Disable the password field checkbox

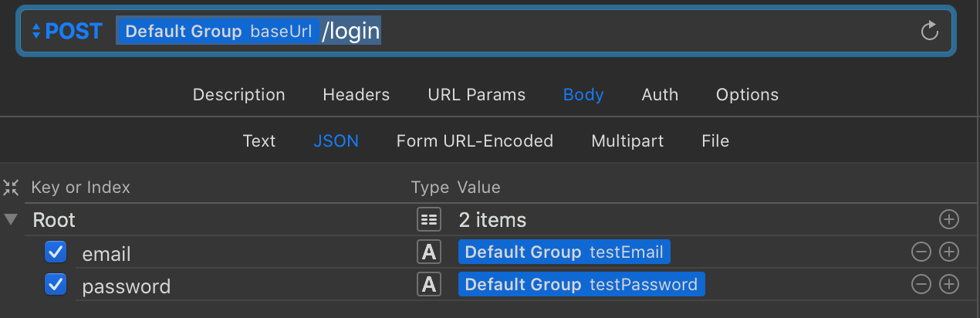56,285
